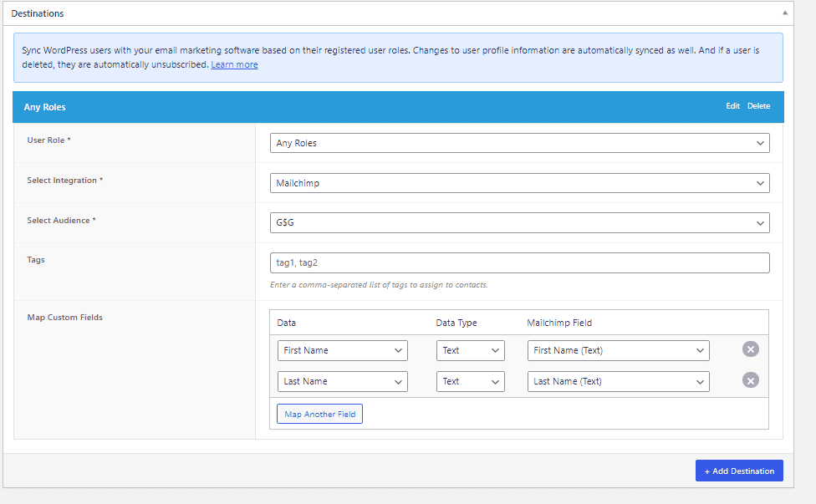Collapse the Destinations panel arrow
Viewport: 816px width, 504px height.
pyautogui.click(x=785, y=13)
